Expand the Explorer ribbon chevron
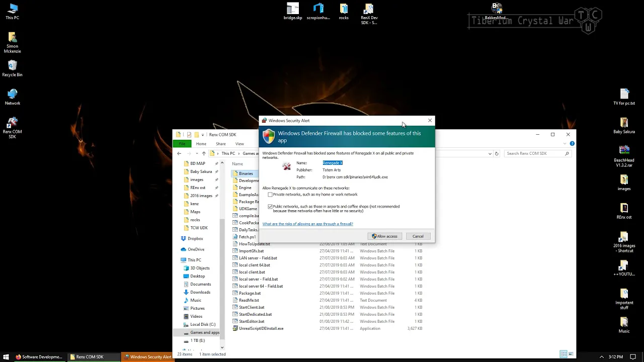The width and height of the screenshot is (644, 362). tap(565, 144)
